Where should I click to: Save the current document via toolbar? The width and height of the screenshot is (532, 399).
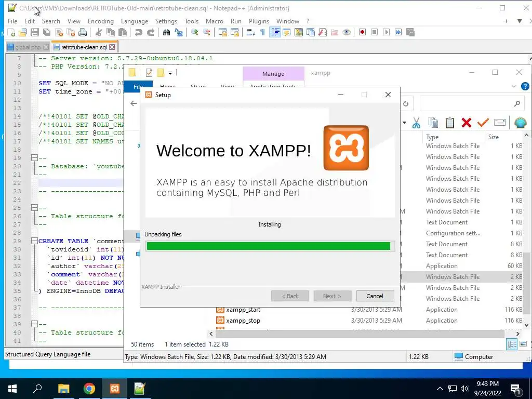pos(35,32)
